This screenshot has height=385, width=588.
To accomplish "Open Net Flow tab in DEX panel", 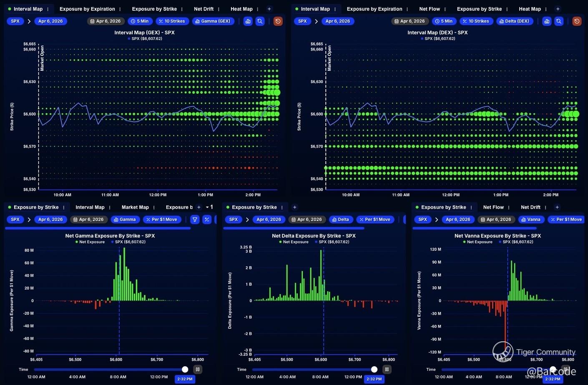I will click(430, 9).
